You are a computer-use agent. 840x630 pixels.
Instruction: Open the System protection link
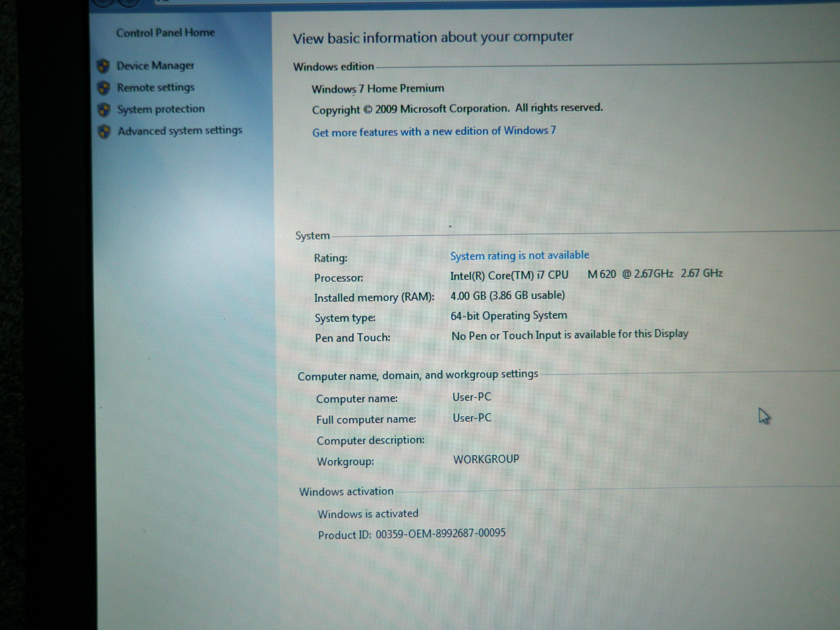click(x=161, y=109)
